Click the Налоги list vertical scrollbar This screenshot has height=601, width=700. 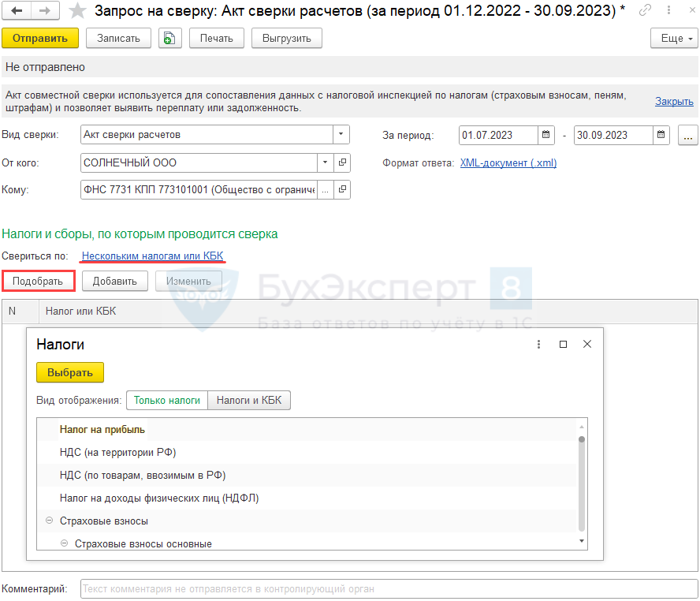[582, 483]
